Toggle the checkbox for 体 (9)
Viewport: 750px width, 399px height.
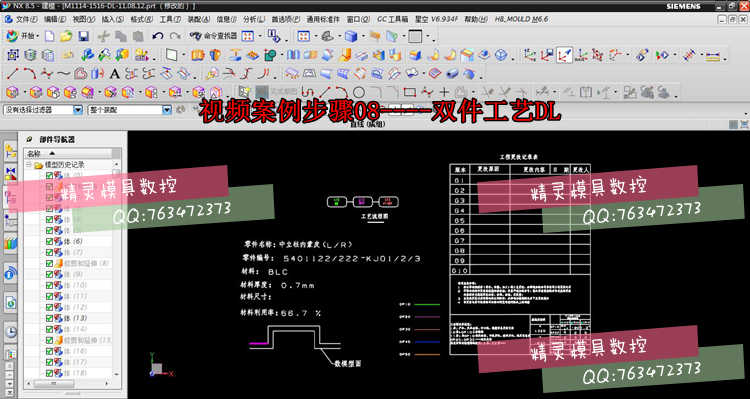(x=49, y=275)
